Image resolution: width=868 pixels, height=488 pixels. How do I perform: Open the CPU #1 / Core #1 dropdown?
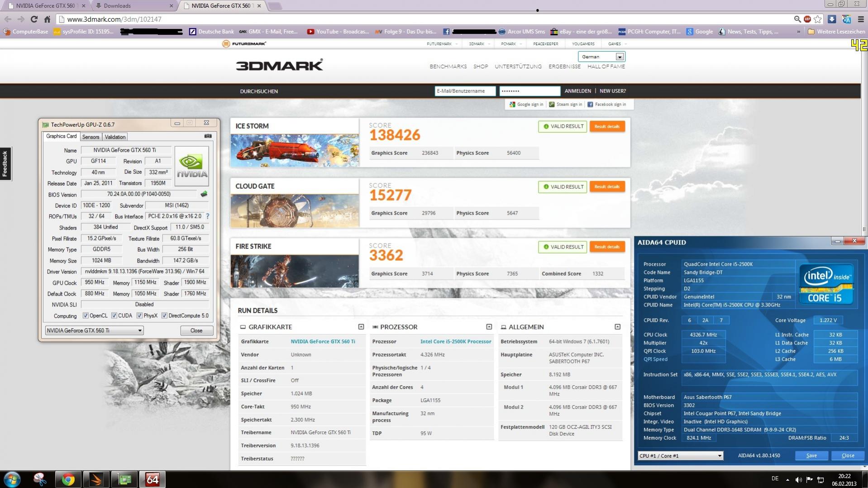pos(680,455)
